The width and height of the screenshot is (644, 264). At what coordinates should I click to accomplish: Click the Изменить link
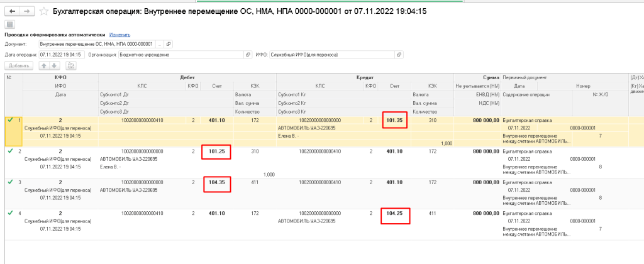pos(119,35)
